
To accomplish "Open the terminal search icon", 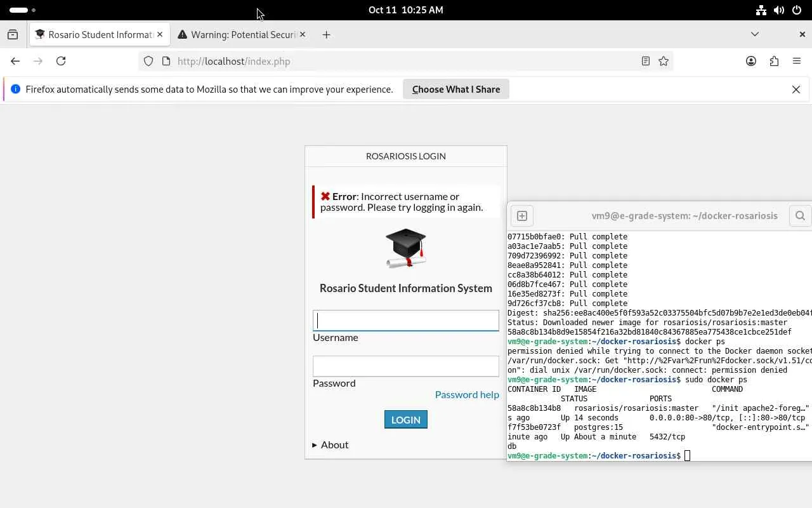I will tap(800, 216).
